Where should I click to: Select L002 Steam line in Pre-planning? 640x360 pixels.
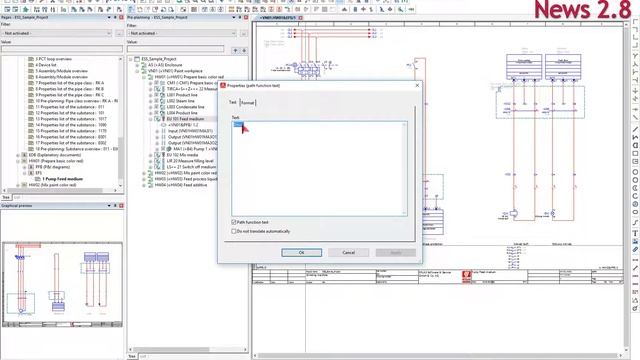(x=180, y=101)
